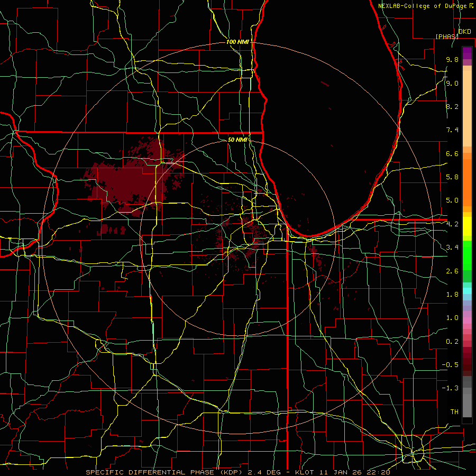476x476 pixels.
Task: Click the 8.2 scale label
Action: 452,106
